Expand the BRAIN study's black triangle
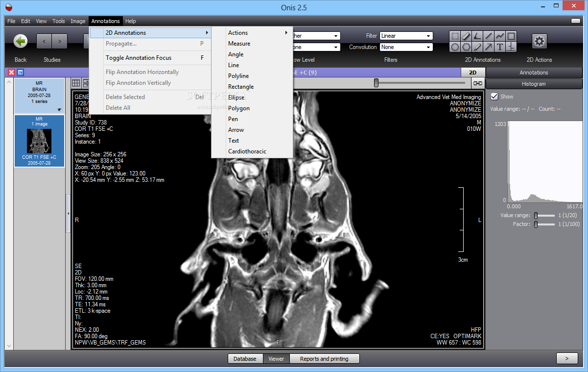The height and width of the screenshot is (372, 588). coord(59,110)
